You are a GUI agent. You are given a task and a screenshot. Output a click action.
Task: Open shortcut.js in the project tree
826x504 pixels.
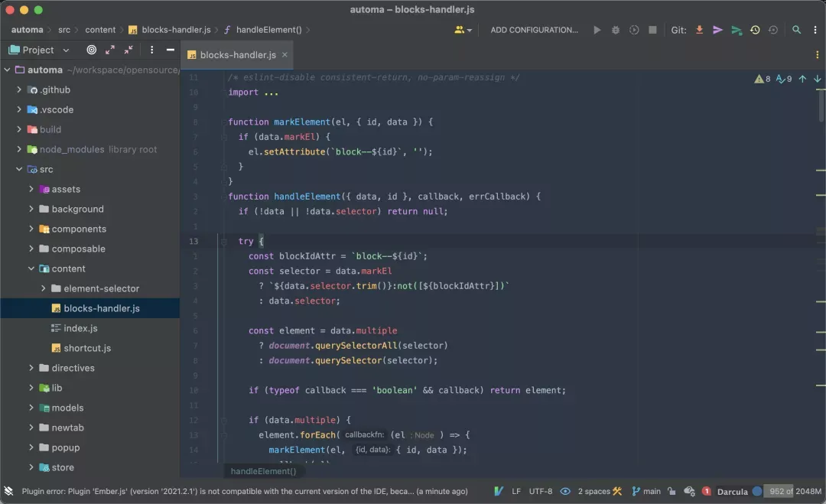click(87, 348)
